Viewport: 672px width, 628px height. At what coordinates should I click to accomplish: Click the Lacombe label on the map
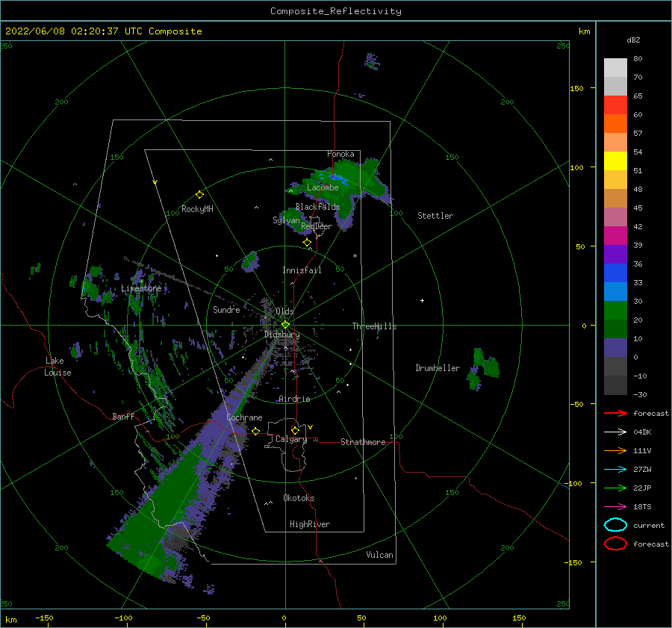point(323,187)
